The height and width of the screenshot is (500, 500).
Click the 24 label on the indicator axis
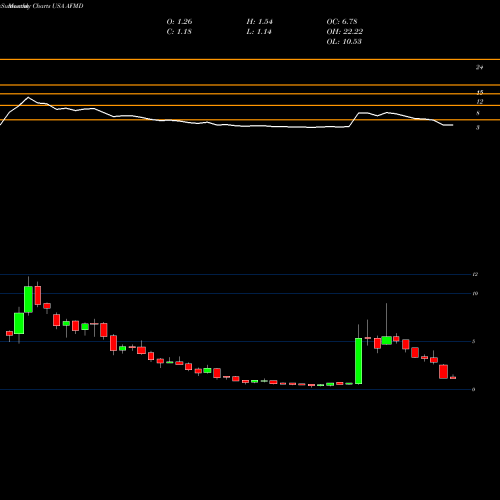[x=479, y=67]
